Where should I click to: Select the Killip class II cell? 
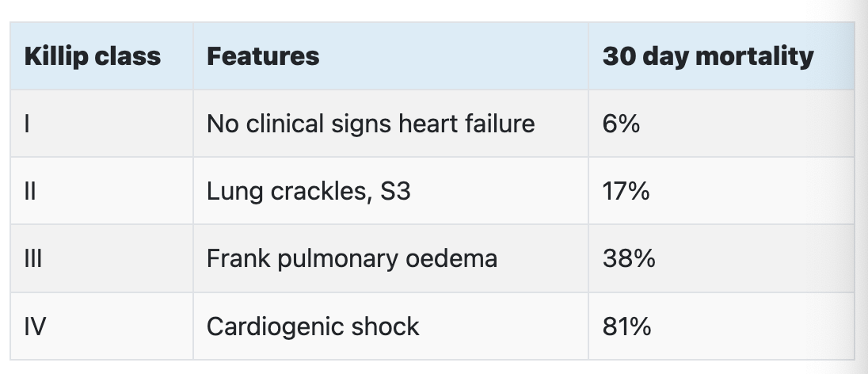(102, 191)
